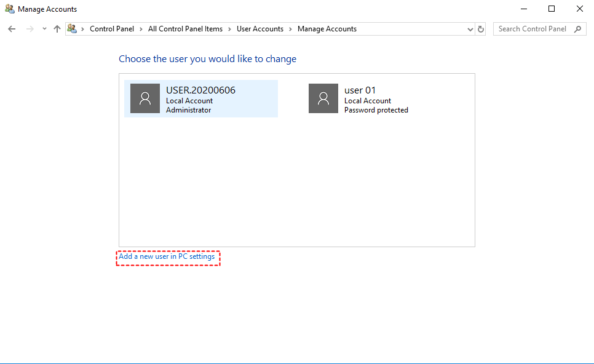This screenshot has height=364, width=594.
Task: Expand chevron after All Control Panel Items
Action: pyautogui.click(x=229, y=29)
